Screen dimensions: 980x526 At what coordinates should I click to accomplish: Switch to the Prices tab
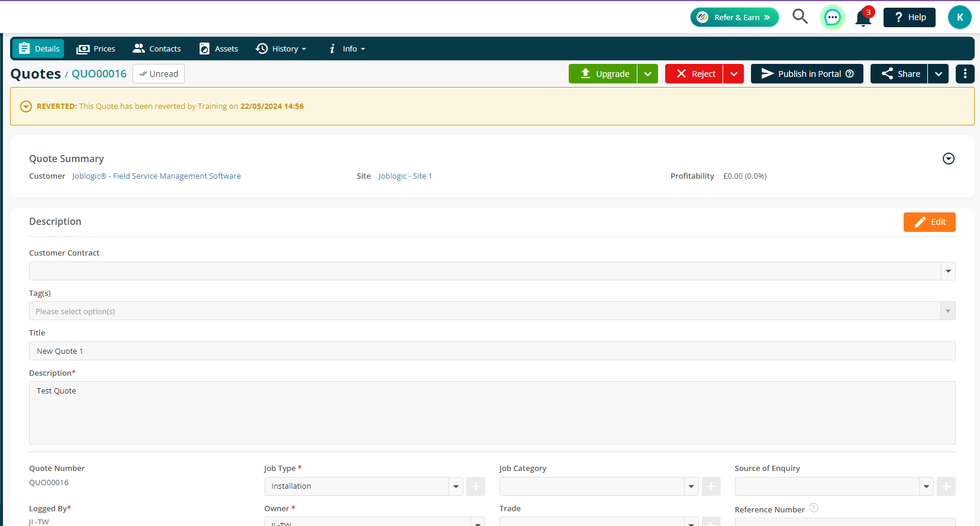[x=96, y=49]
